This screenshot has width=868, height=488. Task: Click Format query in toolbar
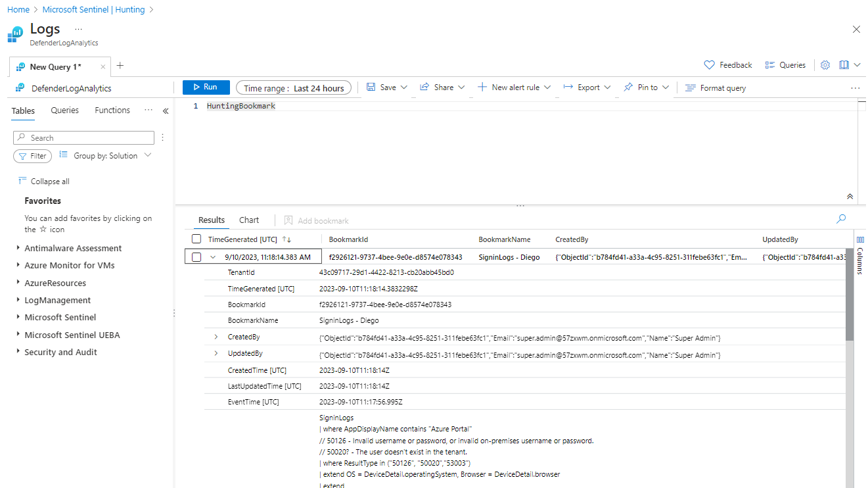point(716,88)
